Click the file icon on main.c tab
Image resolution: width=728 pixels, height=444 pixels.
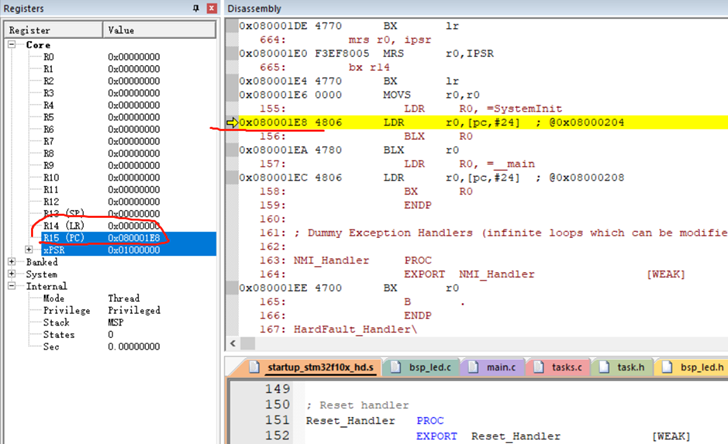tap(473, 367)
